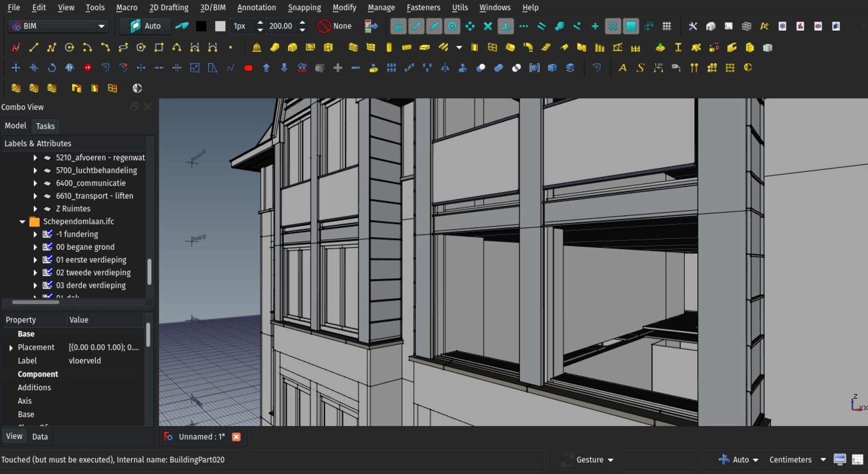Click the Dimension tool icon
This screenshot has width=868, height=474.
pyautogui.click(x=658, y=68)
